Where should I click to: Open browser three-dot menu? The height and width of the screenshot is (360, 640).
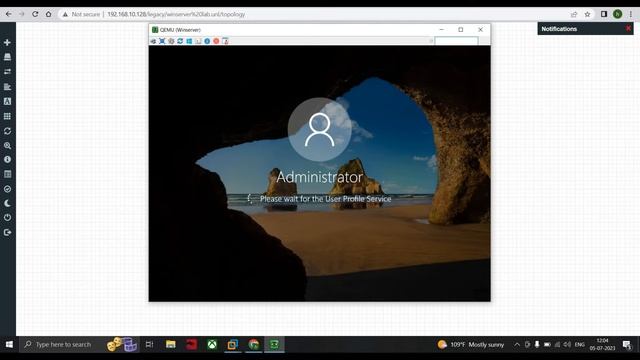click(x=631, y=14)
